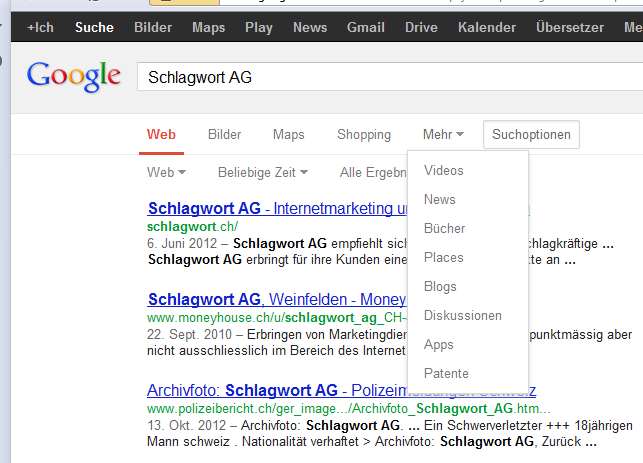Open Gmail from the top bar
Screen dimensions: 643x463
(366, 27)
